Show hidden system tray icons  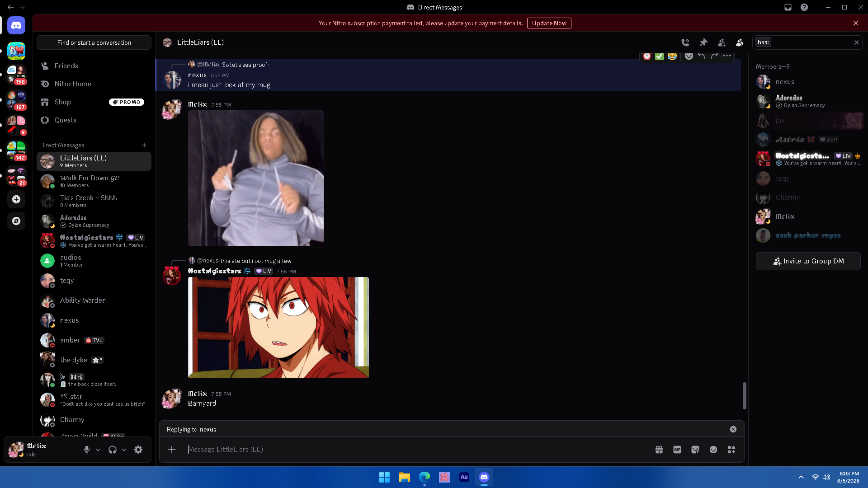tap(801, 477)
